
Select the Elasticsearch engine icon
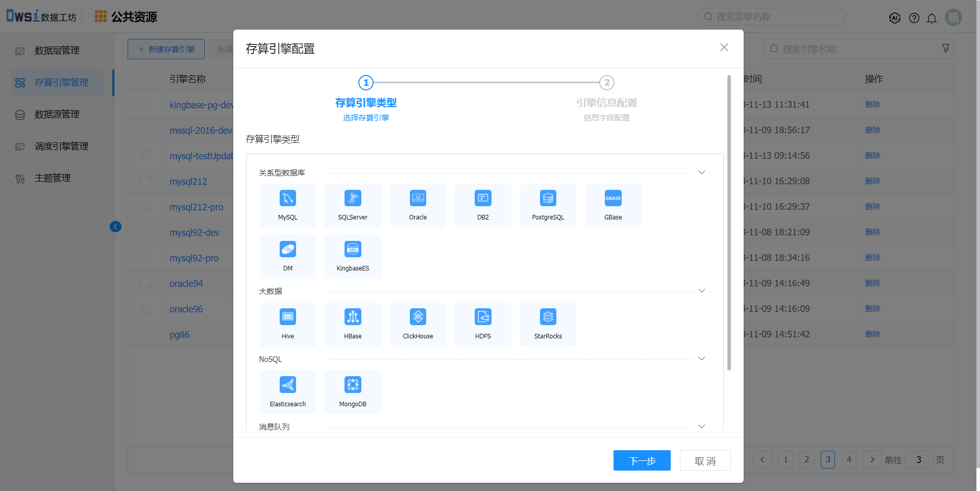click(287, 385)
